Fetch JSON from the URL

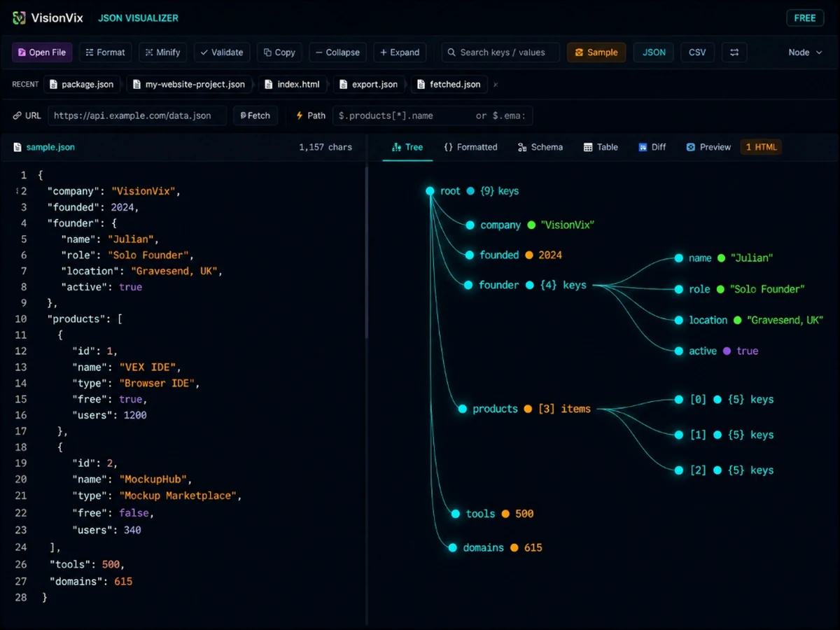(255, 115)
